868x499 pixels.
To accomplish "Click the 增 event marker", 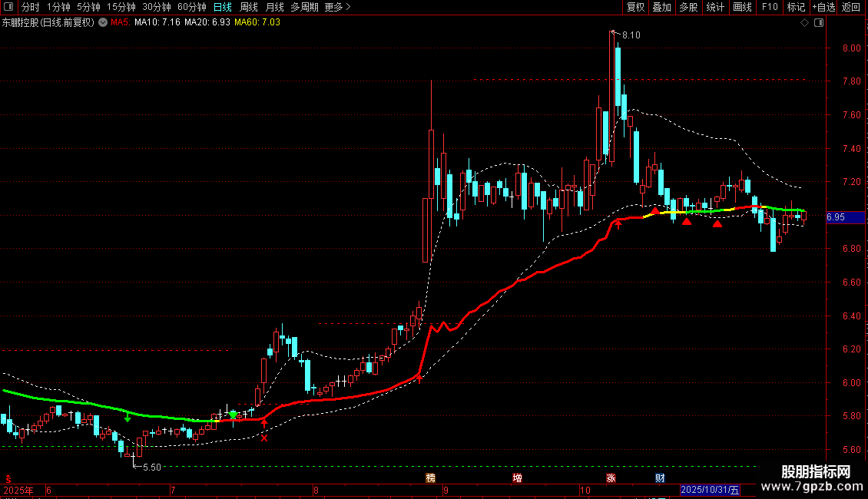I will coord(517,478).
